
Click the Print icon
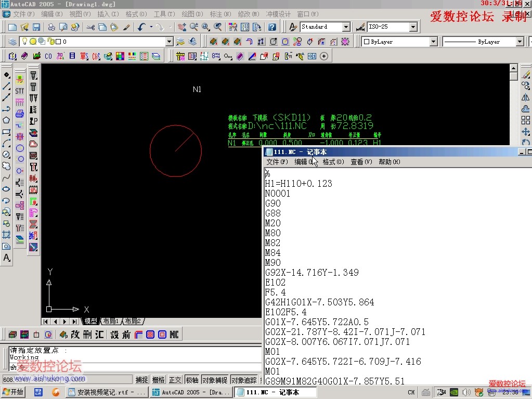point(51,27)
